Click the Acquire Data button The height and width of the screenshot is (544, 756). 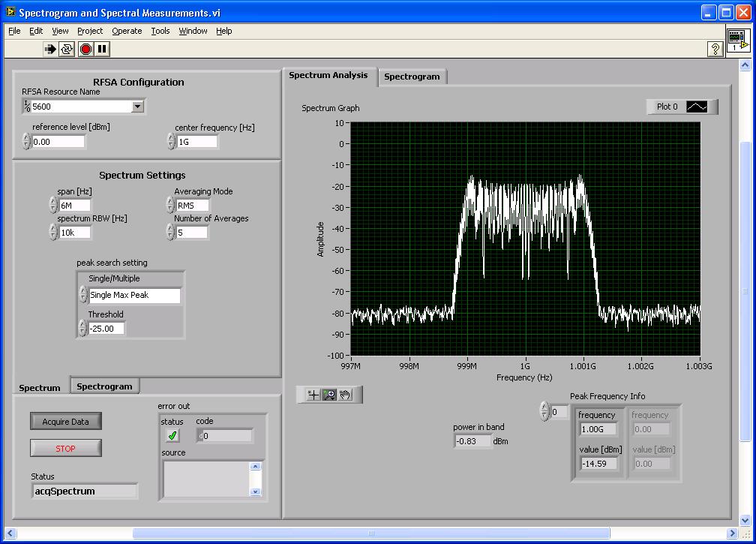tap(65, 422)
